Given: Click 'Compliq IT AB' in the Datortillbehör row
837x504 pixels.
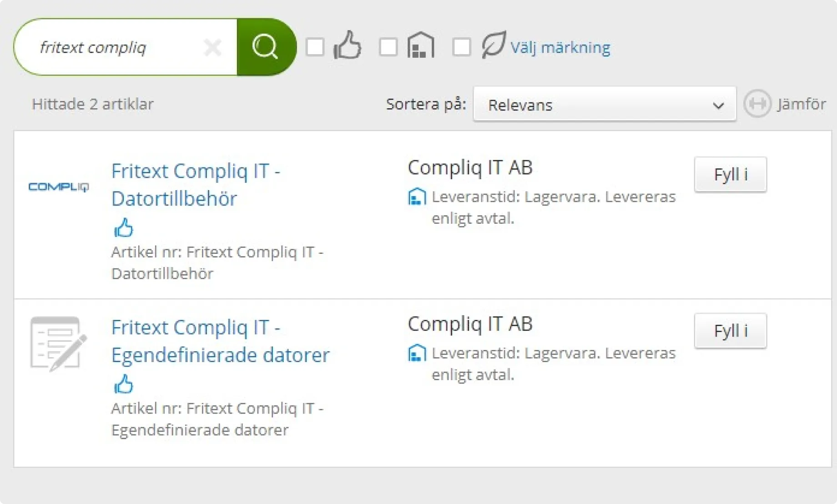Looking at the screenshot, I should 470,167.
